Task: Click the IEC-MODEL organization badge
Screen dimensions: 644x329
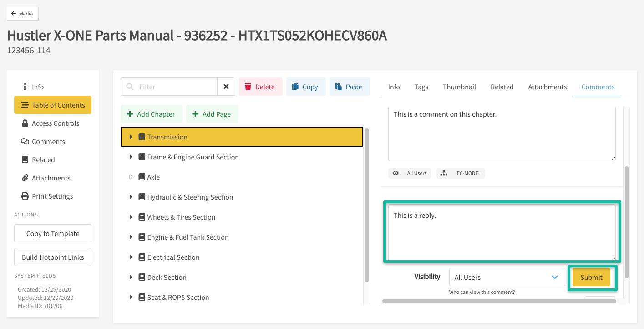Action: click(x=461, y=173)
